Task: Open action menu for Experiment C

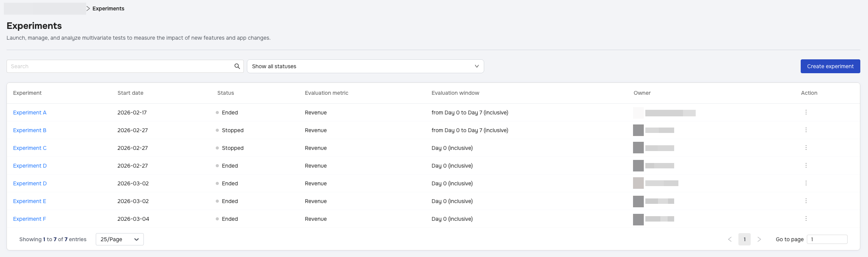Action: tap(806, 148)
